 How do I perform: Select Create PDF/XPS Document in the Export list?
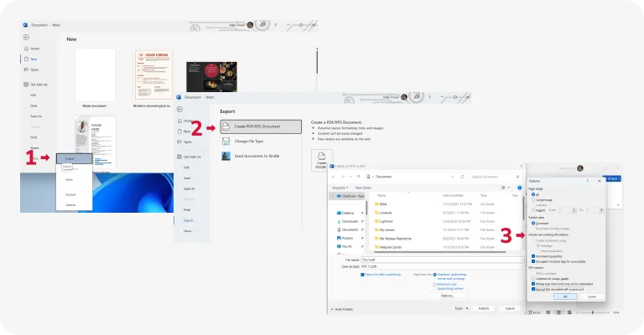(261, 126)
